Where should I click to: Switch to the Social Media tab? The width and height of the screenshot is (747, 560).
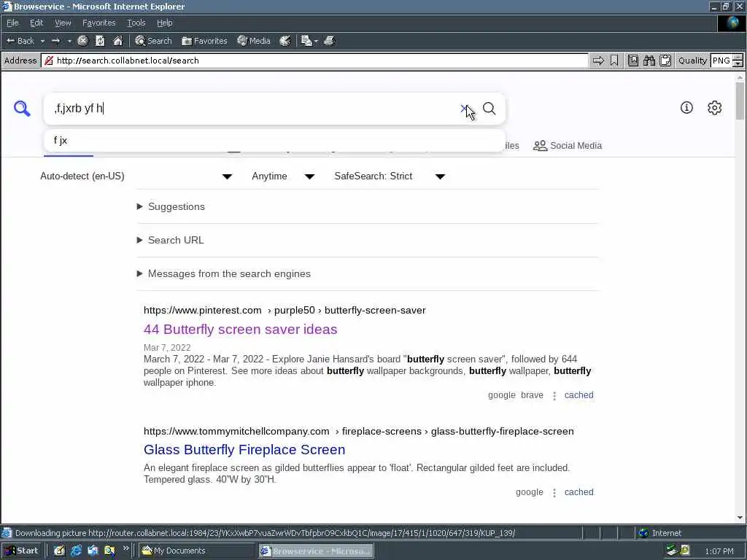coord(568,146)
